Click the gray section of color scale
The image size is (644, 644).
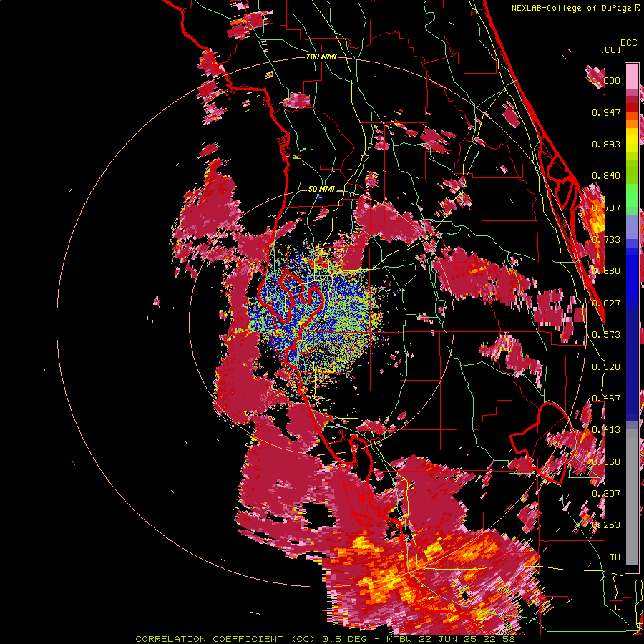coord(632,497)
